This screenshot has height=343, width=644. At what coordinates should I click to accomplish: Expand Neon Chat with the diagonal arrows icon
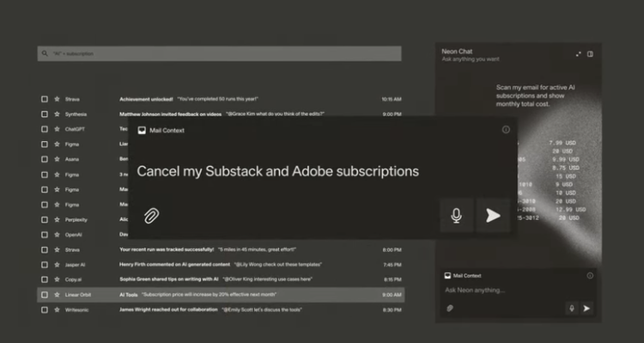point(578,54)
